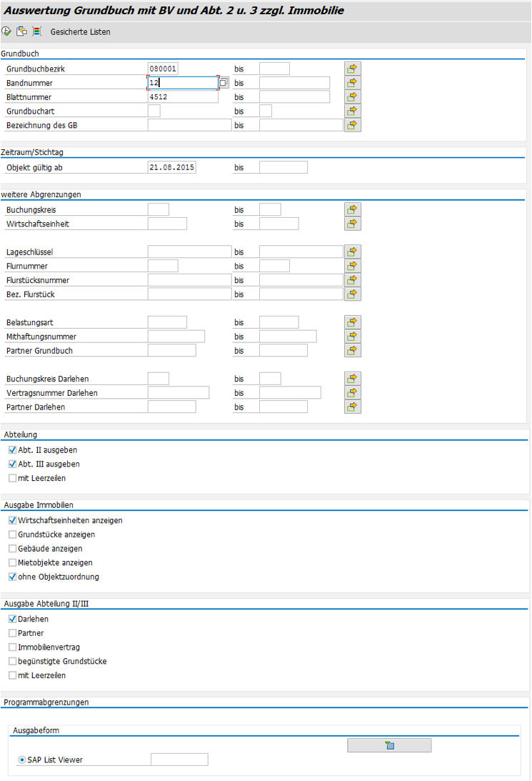Click the Get Variant icon in toolbar
The height and width of the screenshot is (781, 532).
(21, 31)
